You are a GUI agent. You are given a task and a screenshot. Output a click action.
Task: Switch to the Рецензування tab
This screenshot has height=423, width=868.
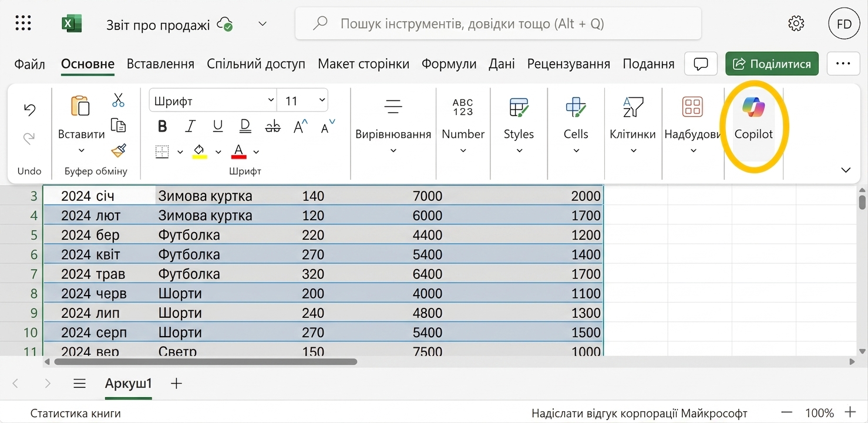(568, 64)
